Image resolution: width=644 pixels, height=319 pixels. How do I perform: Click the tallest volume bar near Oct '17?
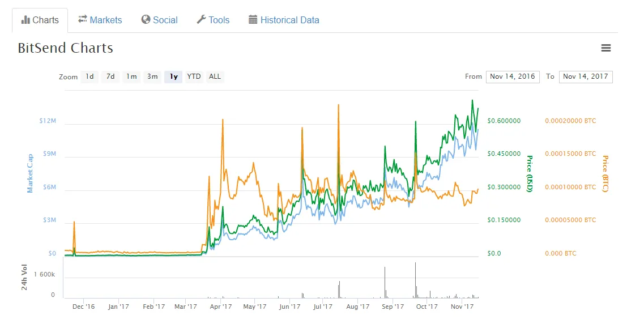click(415, 280)
